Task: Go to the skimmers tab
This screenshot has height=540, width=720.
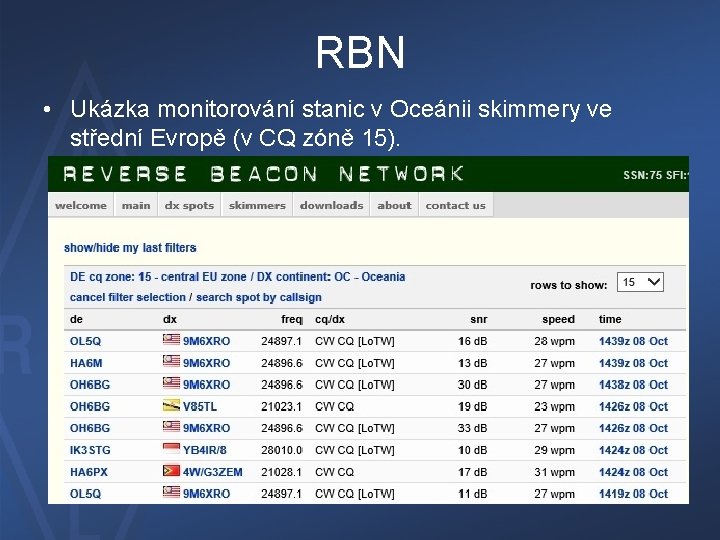Action: point(257,205)
